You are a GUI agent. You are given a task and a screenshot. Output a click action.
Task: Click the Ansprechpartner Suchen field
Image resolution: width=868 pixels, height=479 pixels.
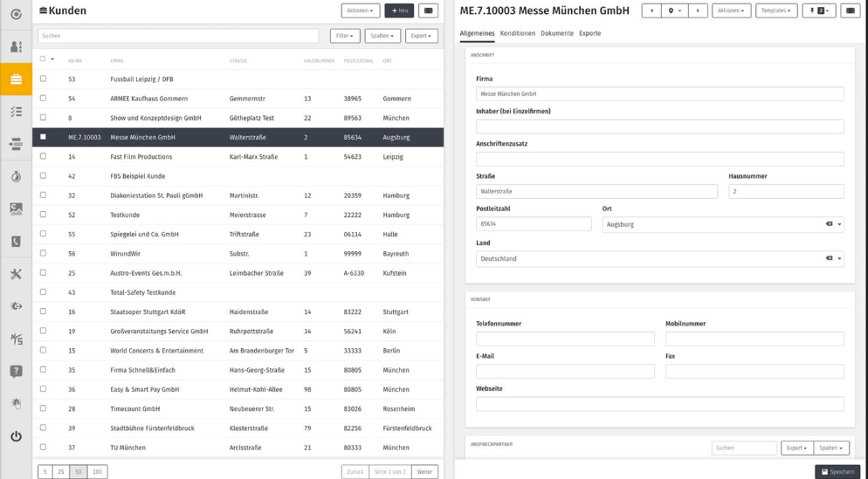click(744, 448)
